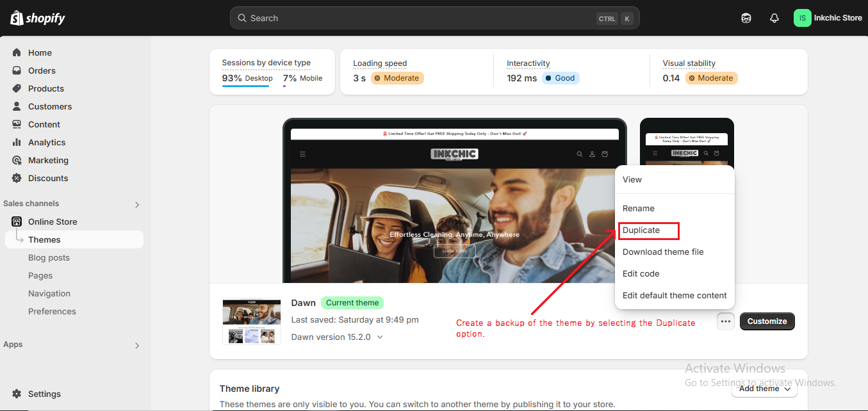Open Pages in the sidebar
The width and height of the screenshot is (868, 411).
[40, 275]
